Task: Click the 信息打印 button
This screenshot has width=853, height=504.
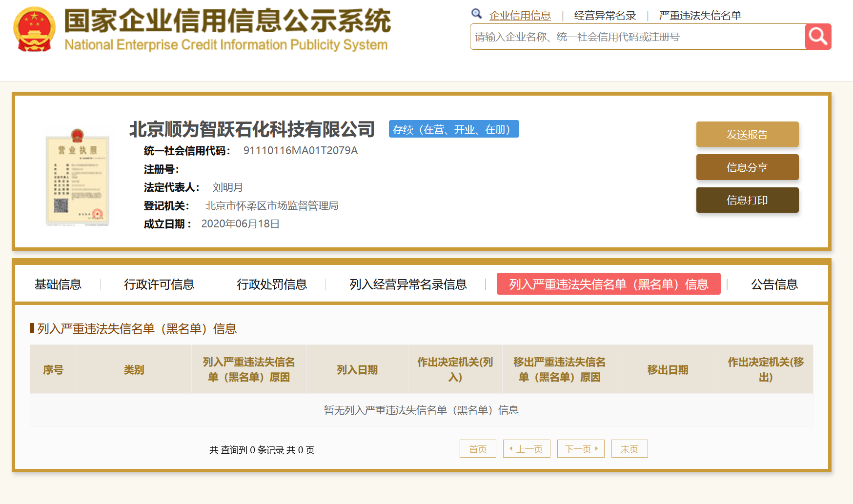Action: (x=747, y=200)
